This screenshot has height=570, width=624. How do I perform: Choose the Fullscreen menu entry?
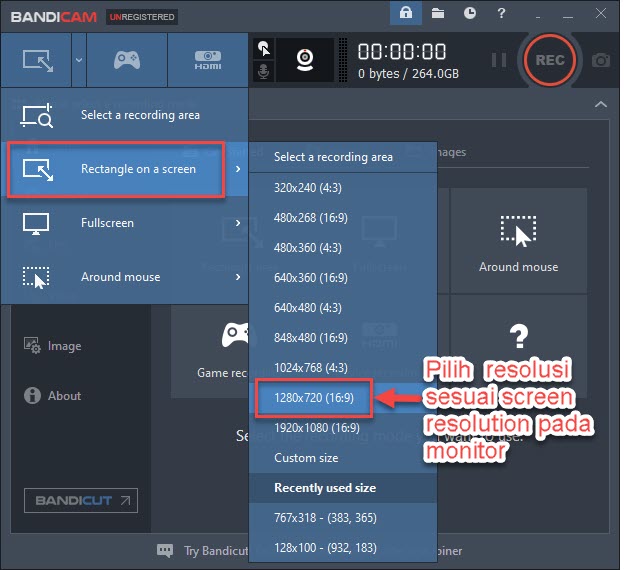point(125,223)
